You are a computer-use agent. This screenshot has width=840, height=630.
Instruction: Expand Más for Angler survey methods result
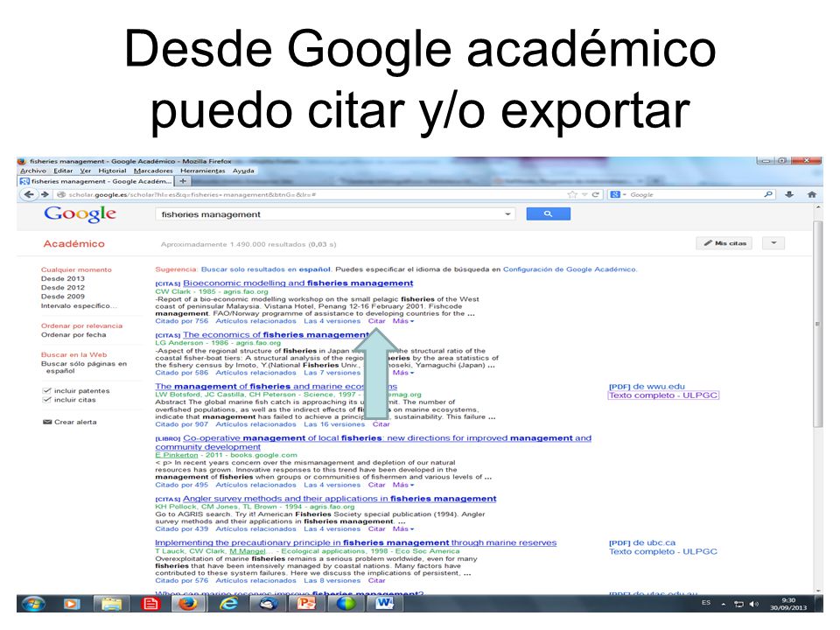point(402,528)
